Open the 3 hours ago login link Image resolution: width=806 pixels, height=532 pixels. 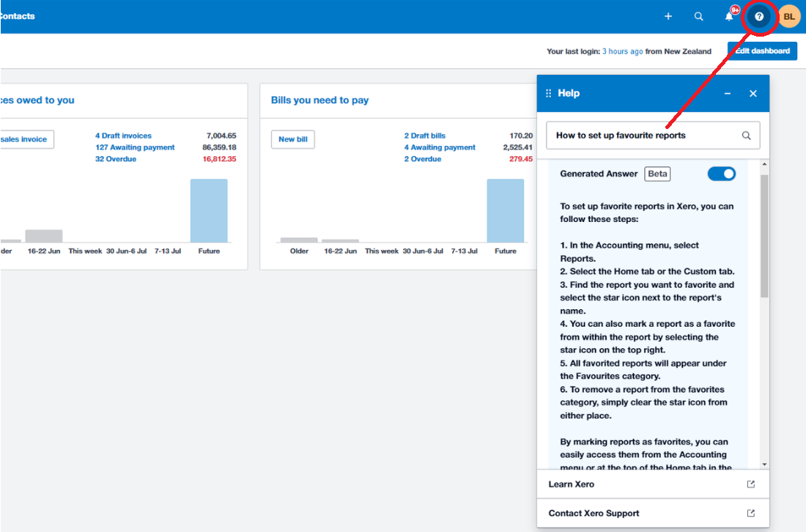click(623, 51)
